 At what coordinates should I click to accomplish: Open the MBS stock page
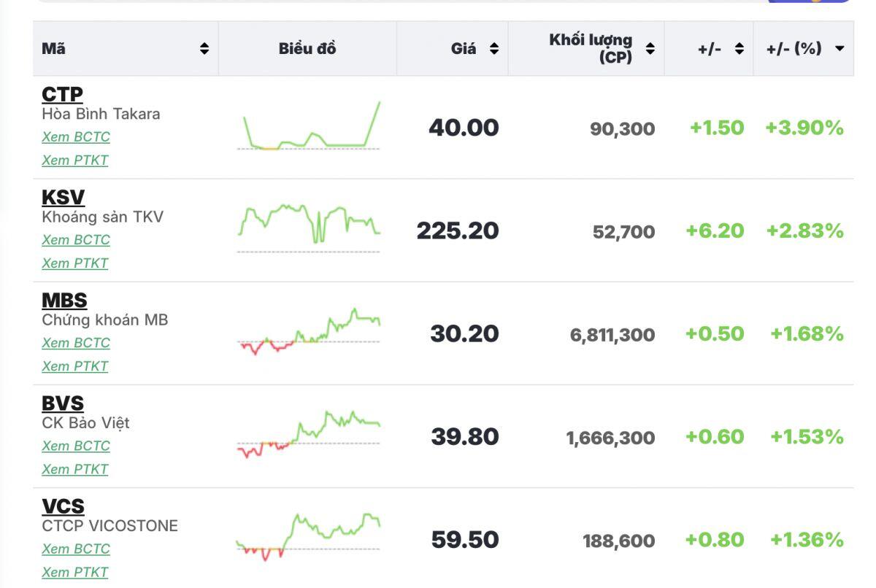tap(64, 300)
